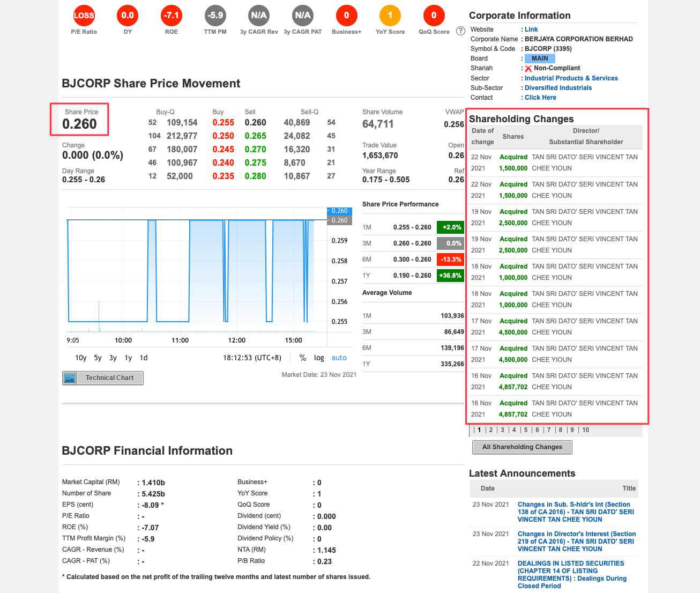Screen dimensions: 700x593
Task: Go to shareholding changes page 3
Action: [503, 430]
